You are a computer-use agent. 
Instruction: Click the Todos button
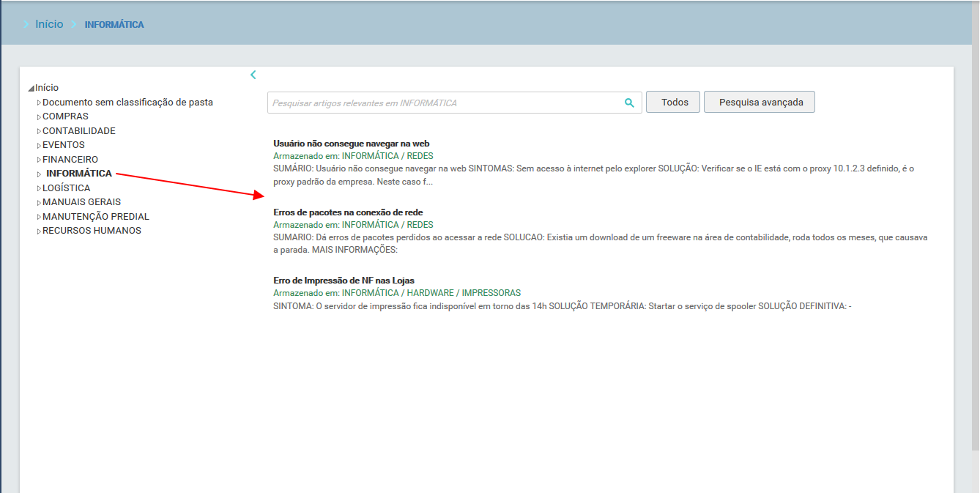(x=673, y=103)
